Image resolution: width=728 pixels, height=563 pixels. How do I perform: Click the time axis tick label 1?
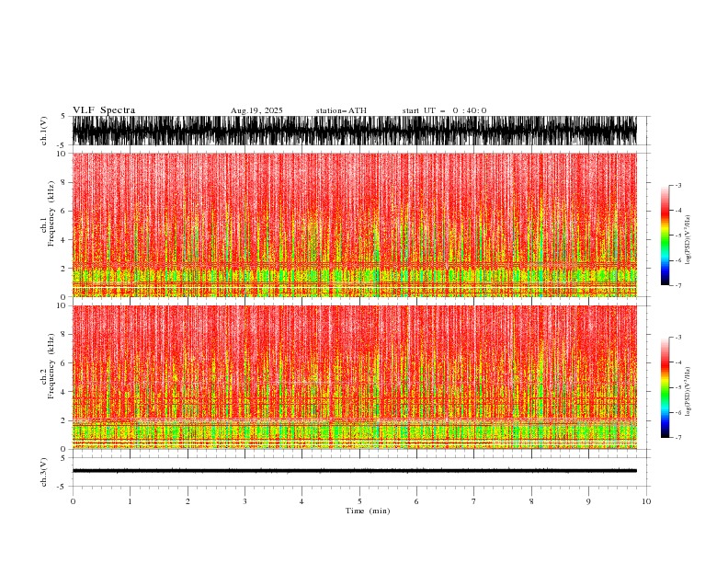point(130,501)
